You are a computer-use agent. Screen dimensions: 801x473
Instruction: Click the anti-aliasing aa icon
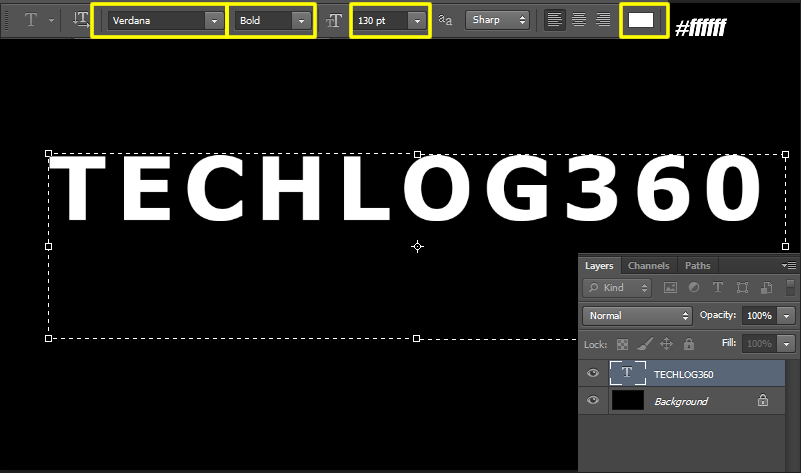(x=445, y=20)
